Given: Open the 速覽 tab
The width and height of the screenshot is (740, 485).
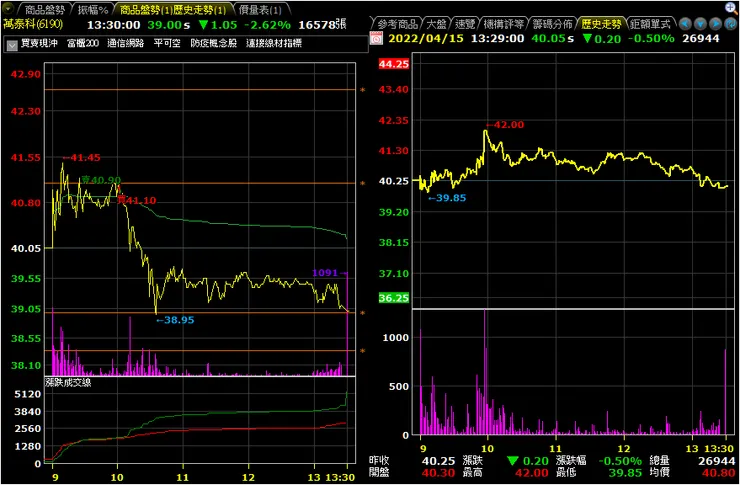Looking at the screenshot, I should tap(466, 24).
